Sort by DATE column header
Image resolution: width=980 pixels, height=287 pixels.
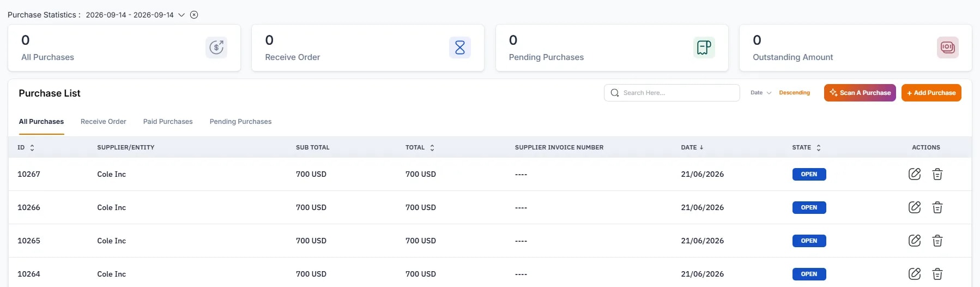[x=692, y=147]
